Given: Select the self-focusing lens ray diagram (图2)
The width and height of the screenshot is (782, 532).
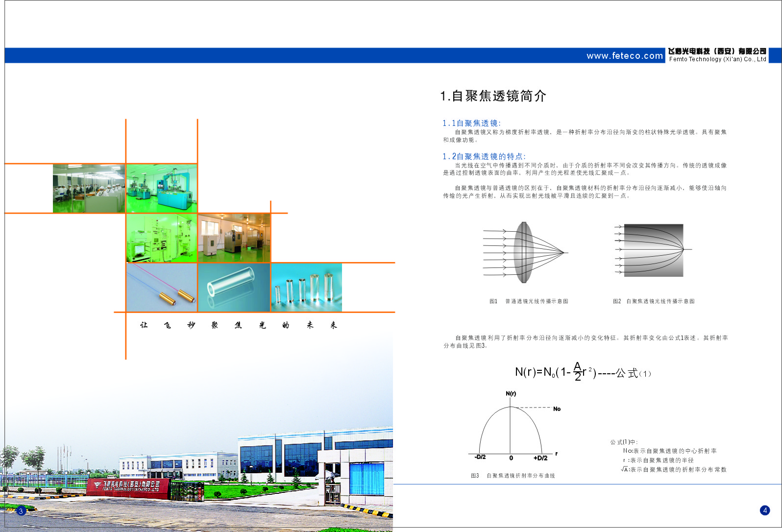Looking at the screenshot, I should point(653,250).
